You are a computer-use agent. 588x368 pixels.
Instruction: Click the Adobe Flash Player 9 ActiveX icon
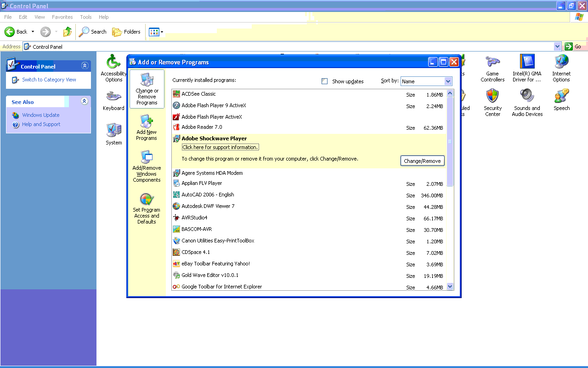pyautogui.click(x=176, y=105)
